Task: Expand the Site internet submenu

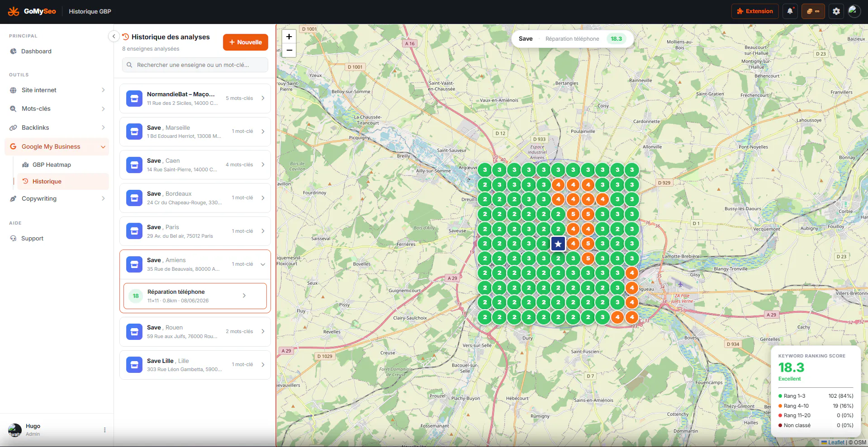Action: (103, 90)
